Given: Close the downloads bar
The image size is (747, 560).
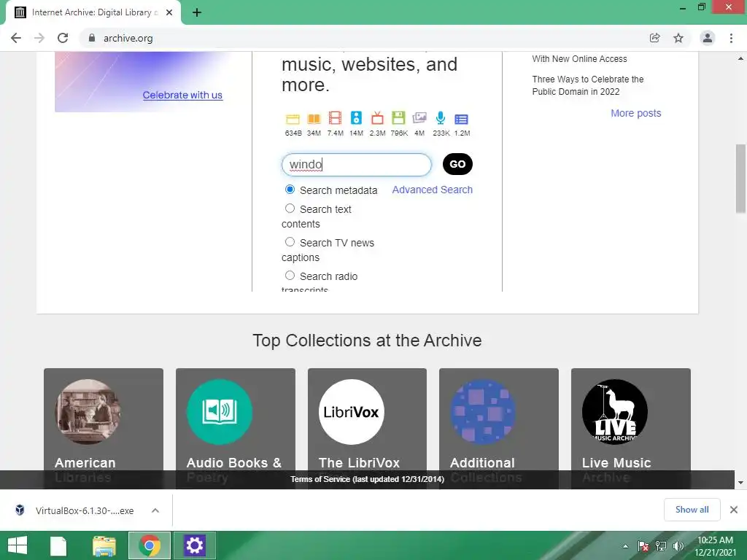Looking at the screenshot, I should coord(734,510).
